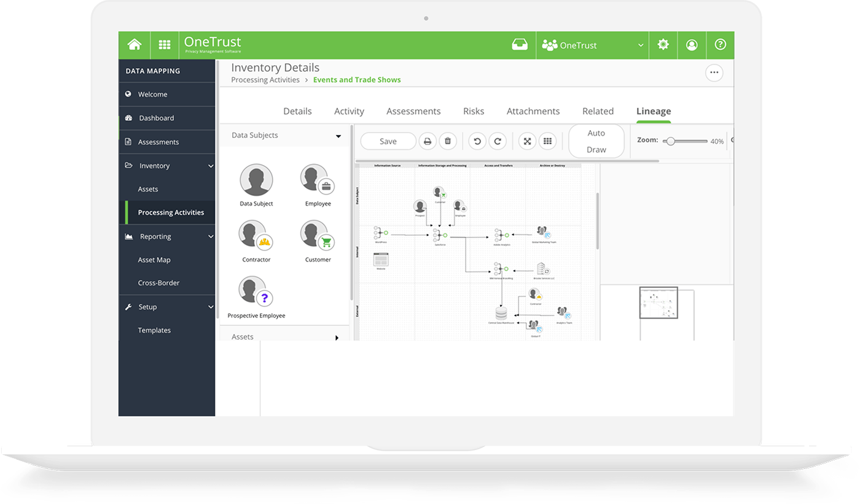Redo the diagram change
860x504 pixels.
498,141
